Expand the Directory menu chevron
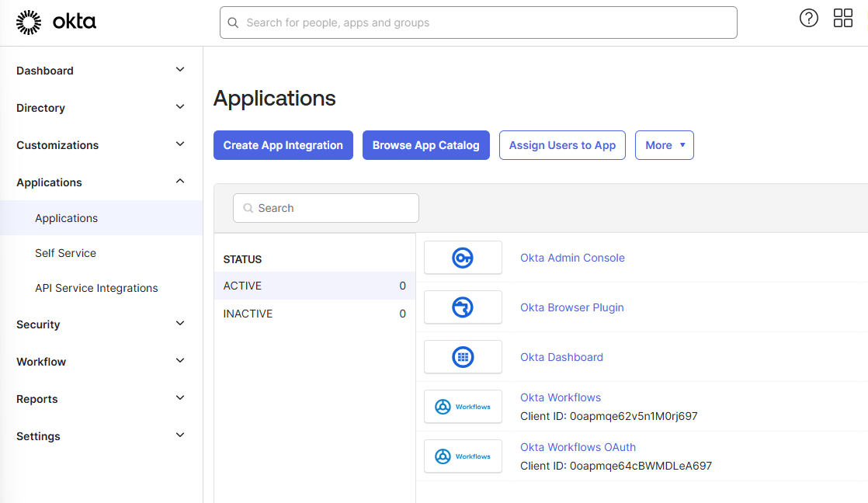Image resolution: width=868 pixels, height=503 pixels. [180, 107]
